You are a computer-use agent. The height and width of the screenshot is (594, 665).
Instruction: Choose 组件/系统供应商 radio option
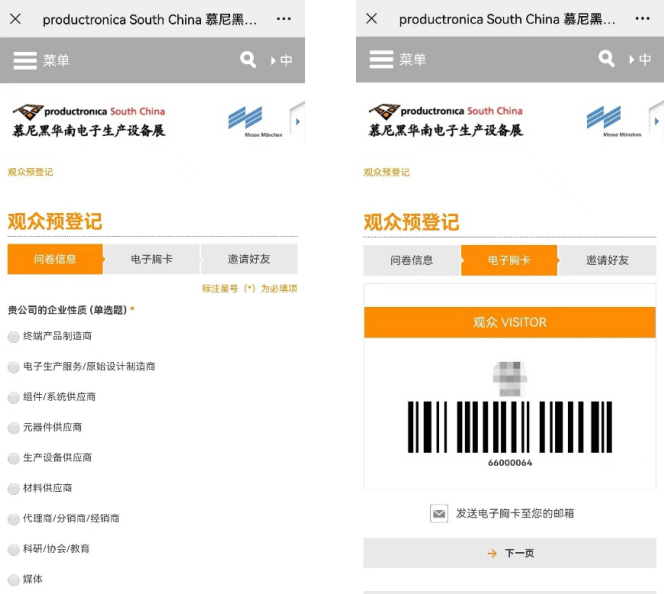pyautogui.click(x=14, y=397)
